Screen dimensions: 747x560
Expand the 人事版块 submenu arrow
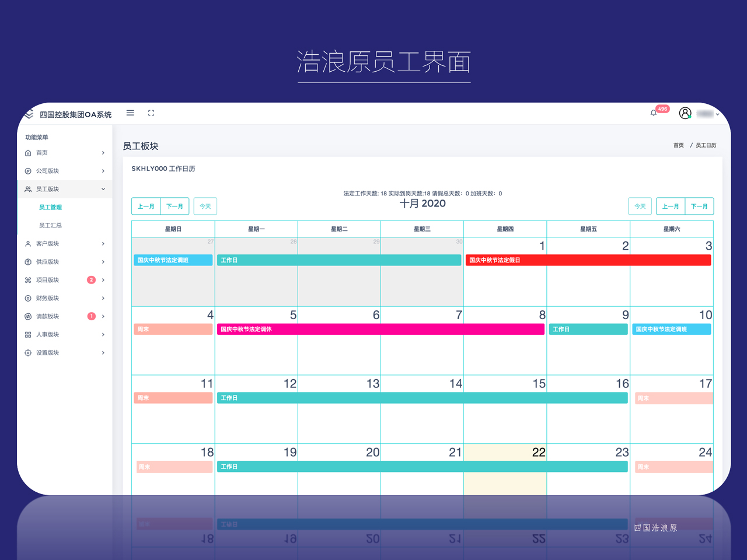coord(103,335)
